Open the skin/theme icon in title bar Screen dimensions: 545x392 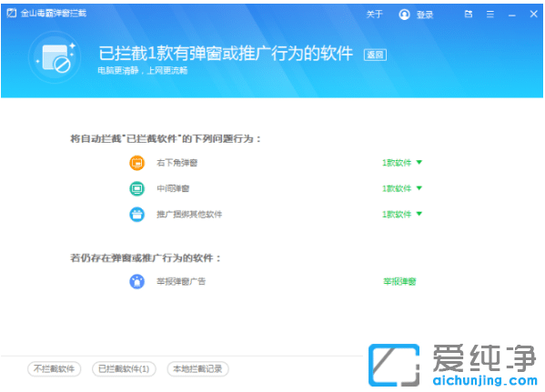469,15
